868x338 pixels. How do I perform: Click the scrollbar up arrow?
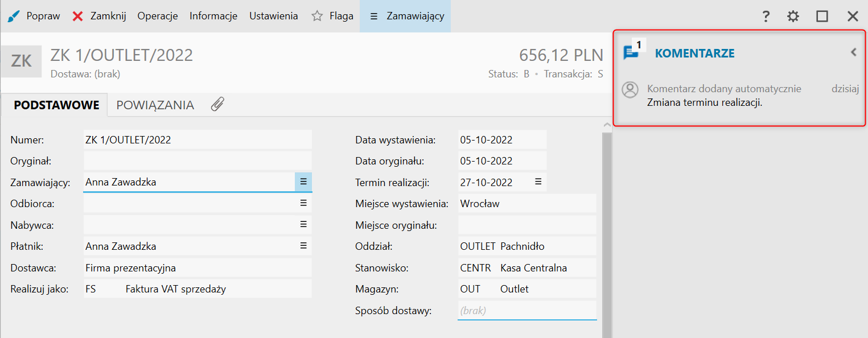click(x=607, y=124)
